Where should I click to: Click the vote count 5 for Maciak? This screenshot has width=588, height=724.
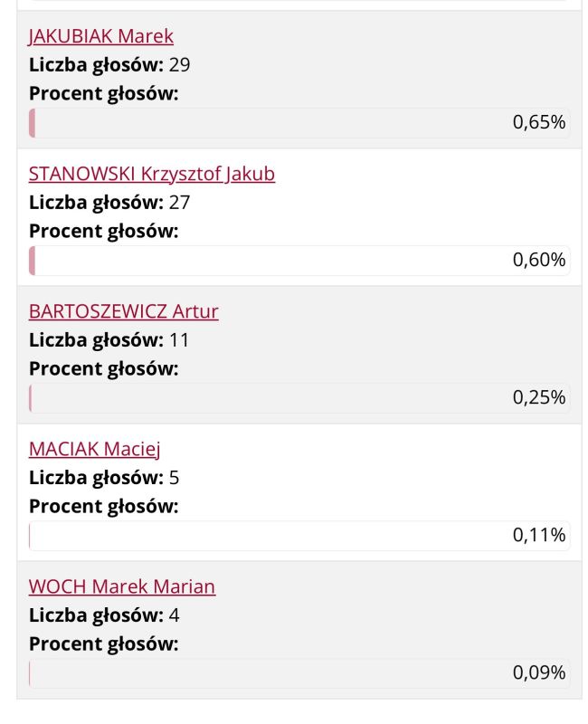point(175,478)
